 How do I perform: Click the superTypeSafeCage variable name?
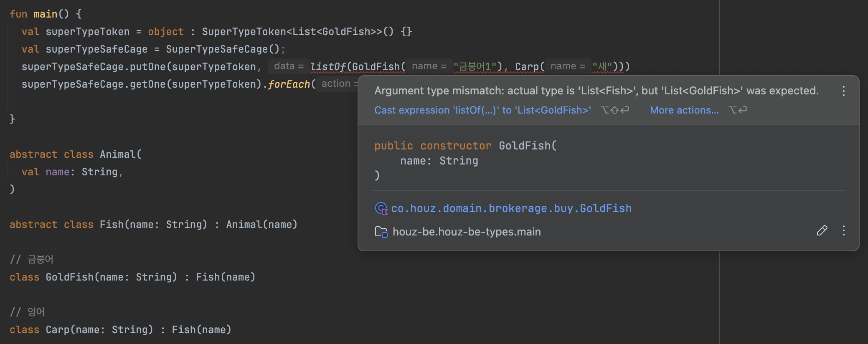96,49
